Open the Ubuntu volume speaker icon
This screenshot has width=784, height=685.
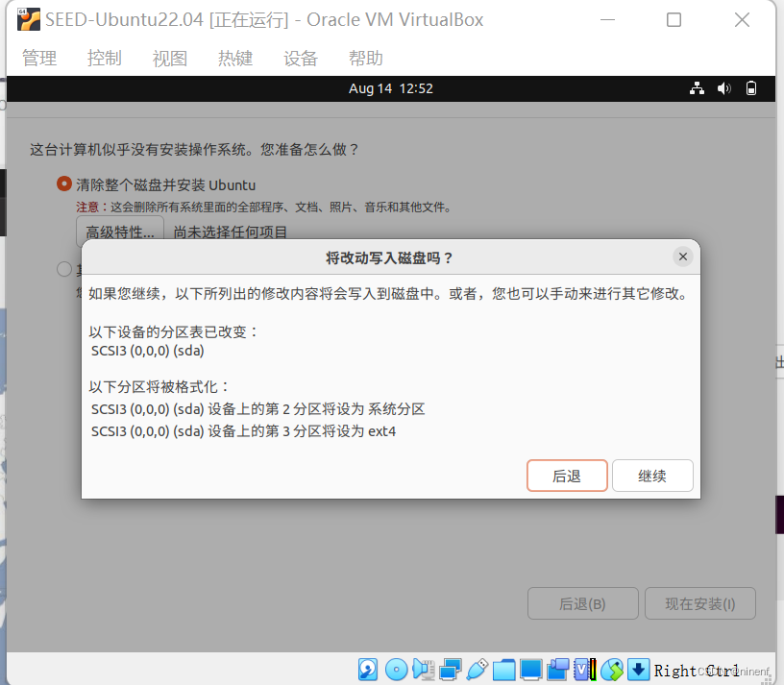coord(724,88)
